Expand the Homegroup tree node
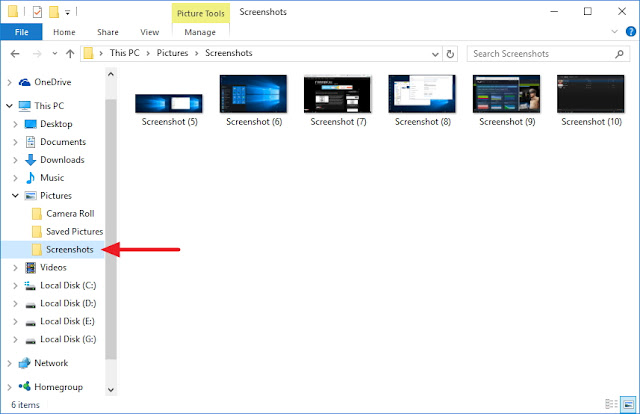Viewport: 640px width, 414px height. 9,387
